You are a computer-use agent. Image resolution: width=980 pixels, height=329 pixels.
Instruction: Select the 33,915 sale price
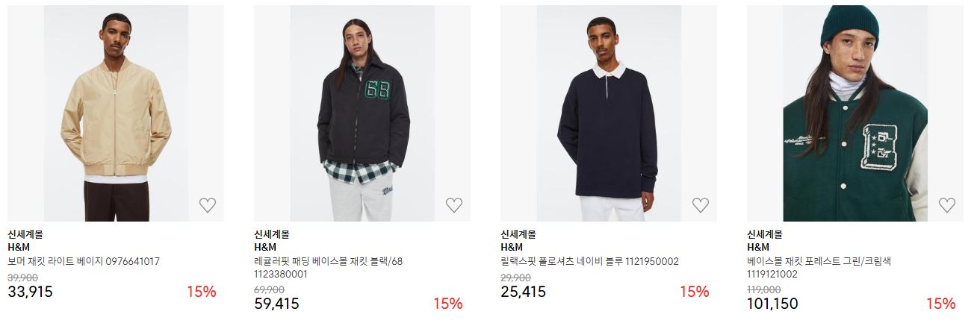[31, 292]
